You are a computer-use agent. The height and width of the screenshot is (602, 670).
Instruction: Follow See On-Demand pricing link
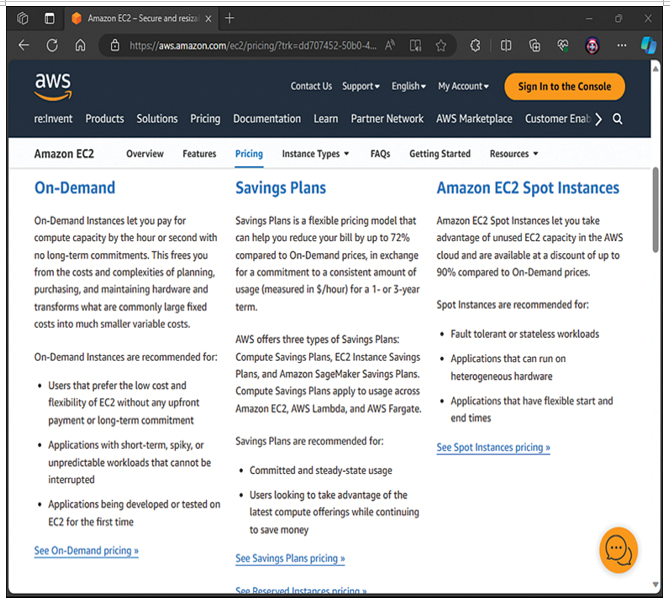point(86,551)
